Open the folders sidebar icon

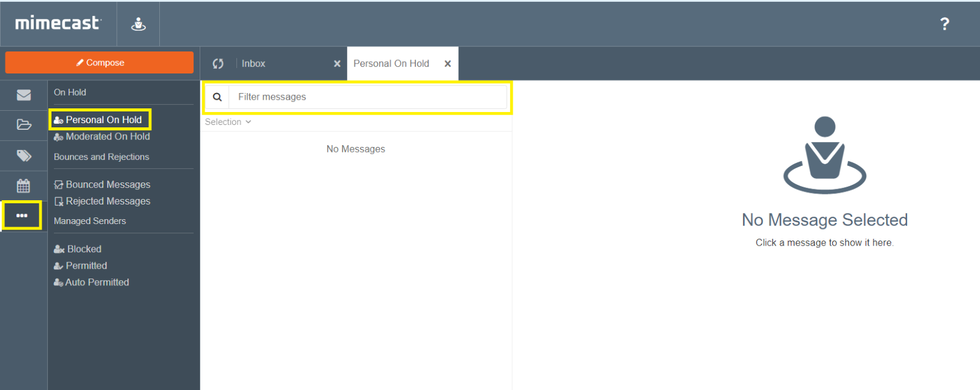(x=24, y=125)
